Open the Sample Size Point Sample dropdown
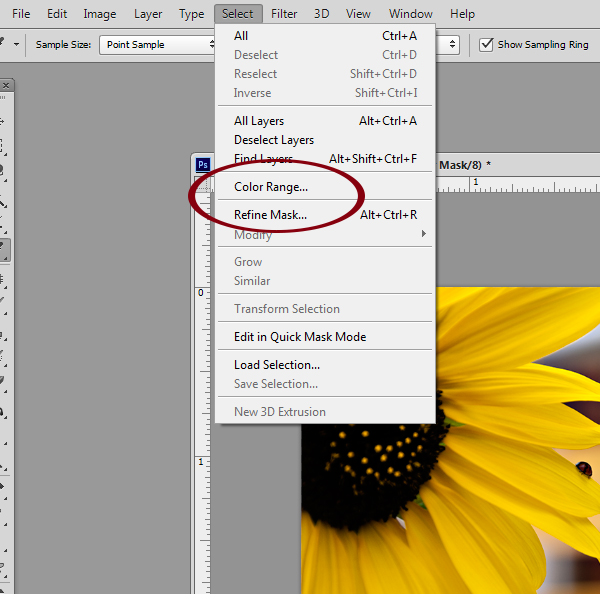The width and height of the screenshot is (600, 600). (157, 45)
